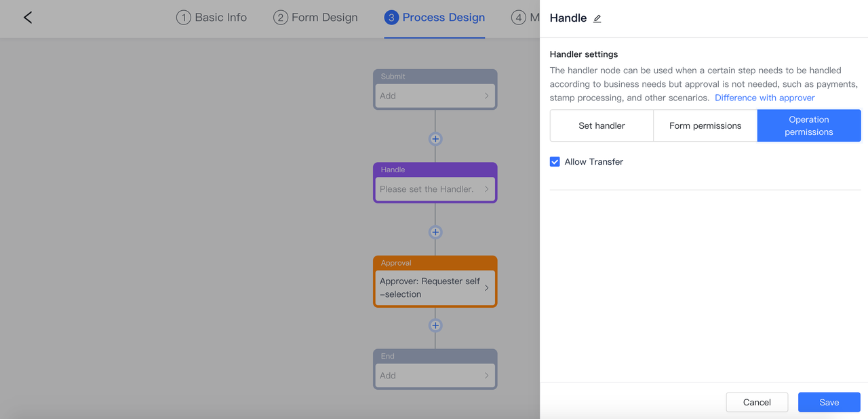Go to the Basic Info step
Screen dimensions: 868x419
click(x=212, y=18)
